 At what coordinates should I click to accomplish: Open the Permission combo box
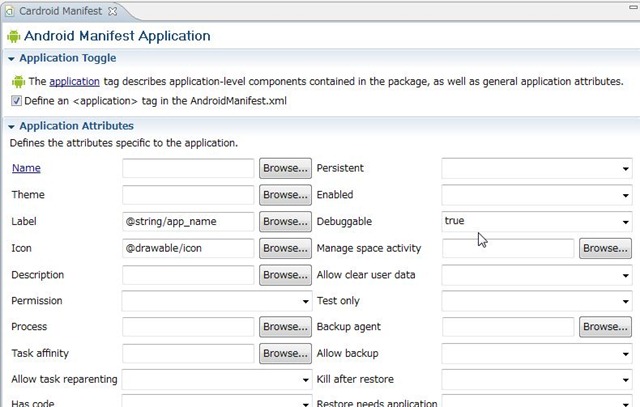[x=305, y=301]
